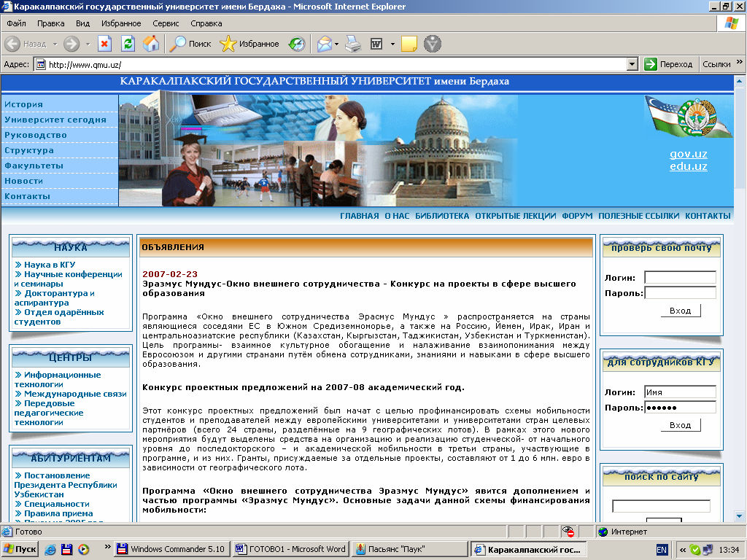This screenshot has width=747, height=560.
Task: Edit page with the Word icon in toolbar
Action: [x=376, y=44]
